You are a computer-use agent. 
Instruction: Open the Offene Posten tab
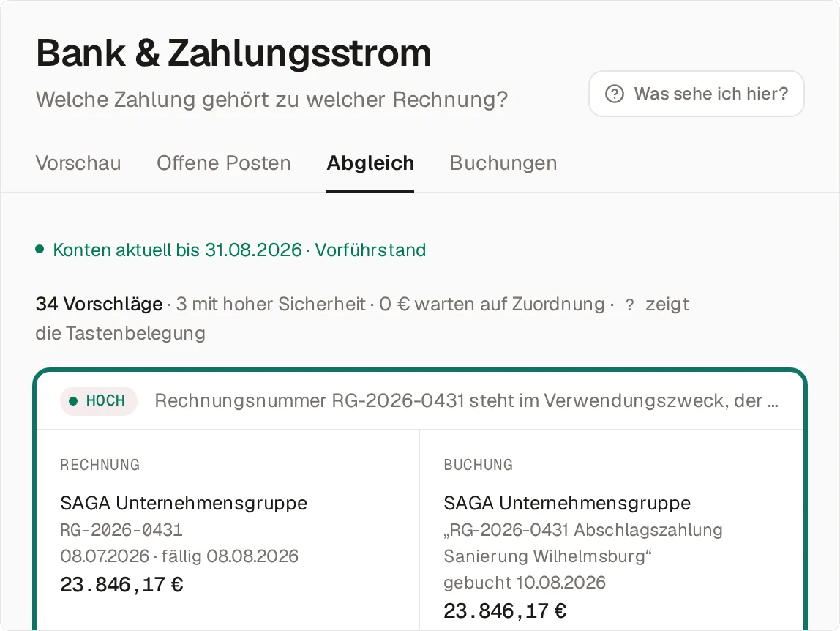pyautogui.click(x=223, y=163)
